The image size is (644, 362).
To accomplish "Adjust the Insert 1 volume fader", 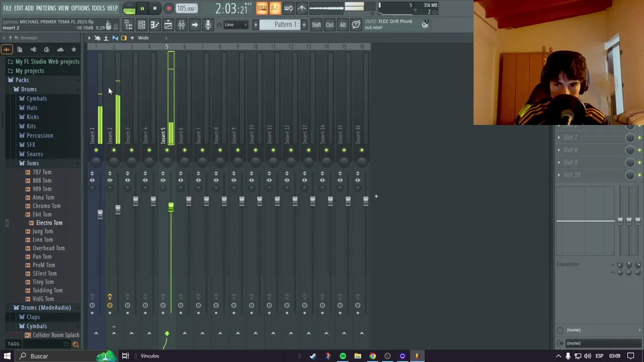I will tap(100, 214).
